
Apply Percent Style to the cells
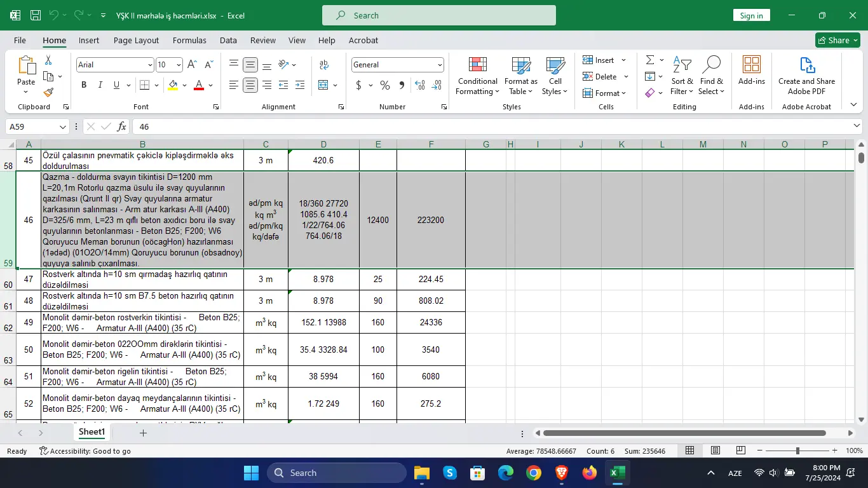[385, 85]
